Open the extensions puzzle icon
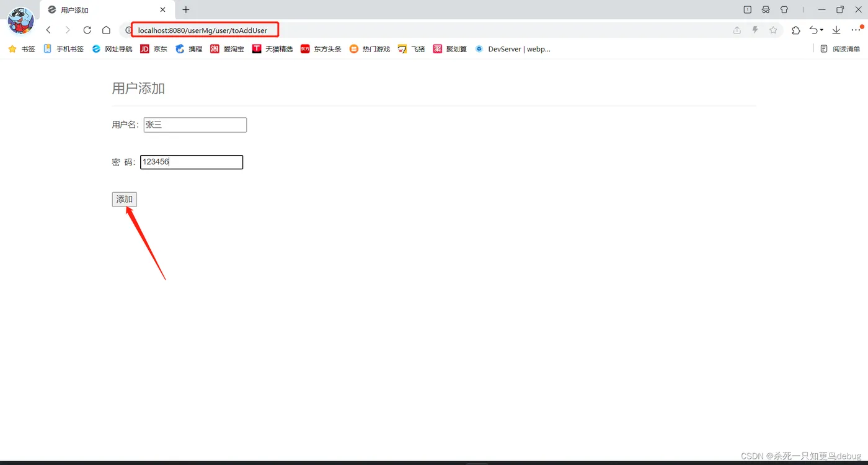868x465 pixels. (796, 30)
